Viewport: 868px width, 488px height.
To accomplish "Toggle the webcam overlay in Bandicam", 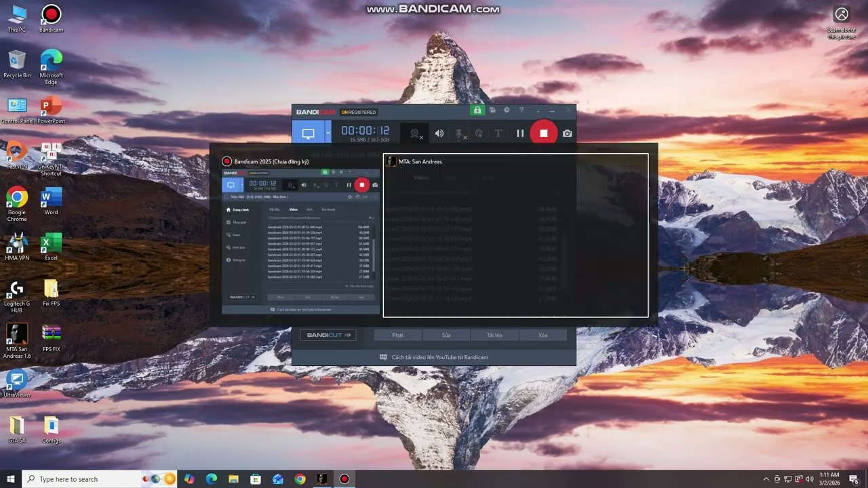I will pos(416,134).
